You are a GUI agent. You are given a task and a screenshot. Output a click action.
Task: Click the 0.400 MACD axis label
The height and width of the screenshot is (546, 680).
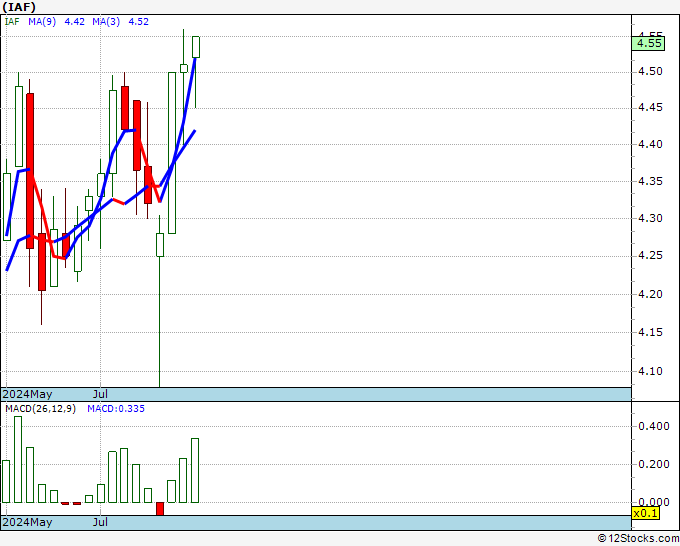tap(654, 426)
